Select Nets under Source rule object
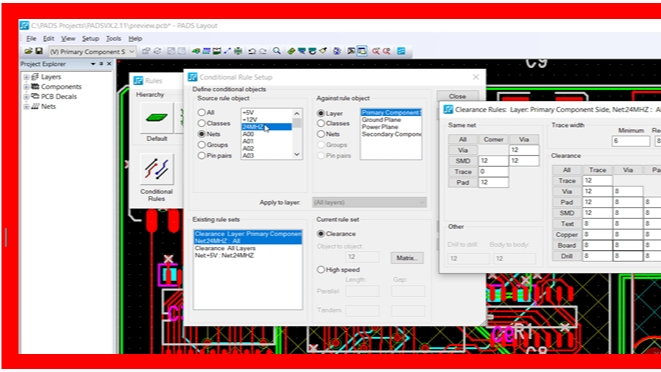 coord(202,134)
